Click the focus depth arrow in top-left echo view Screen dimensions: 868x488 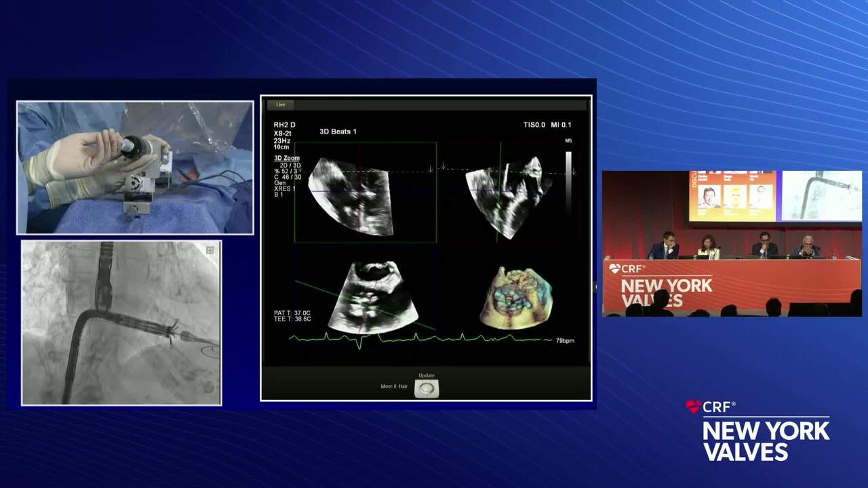[430, 169]
